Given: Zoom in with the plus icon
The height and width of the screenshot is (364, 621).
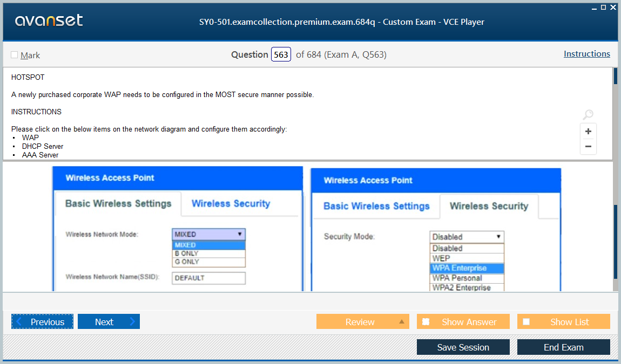Looking at the screenshot, I should [x=588, y=132].
